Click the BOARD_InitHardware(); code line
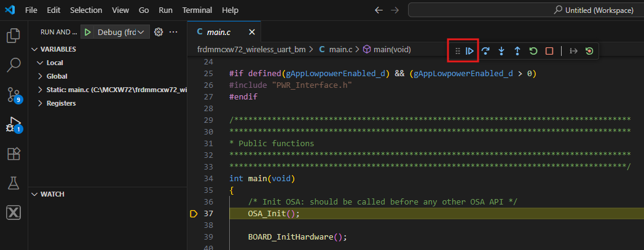 [297, 237]
